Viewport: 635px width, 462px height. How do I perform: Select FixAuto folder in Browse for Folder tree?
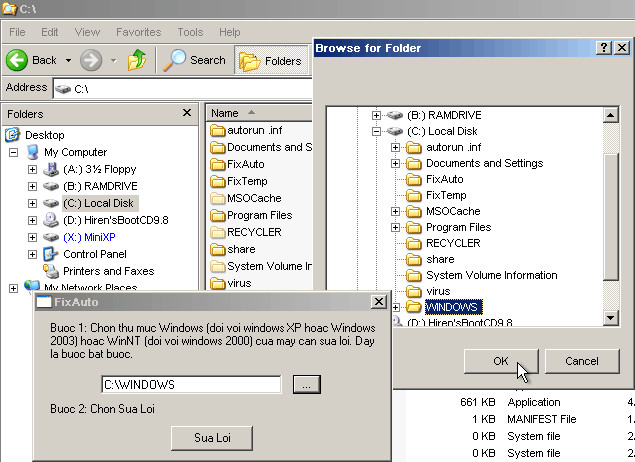445,179
